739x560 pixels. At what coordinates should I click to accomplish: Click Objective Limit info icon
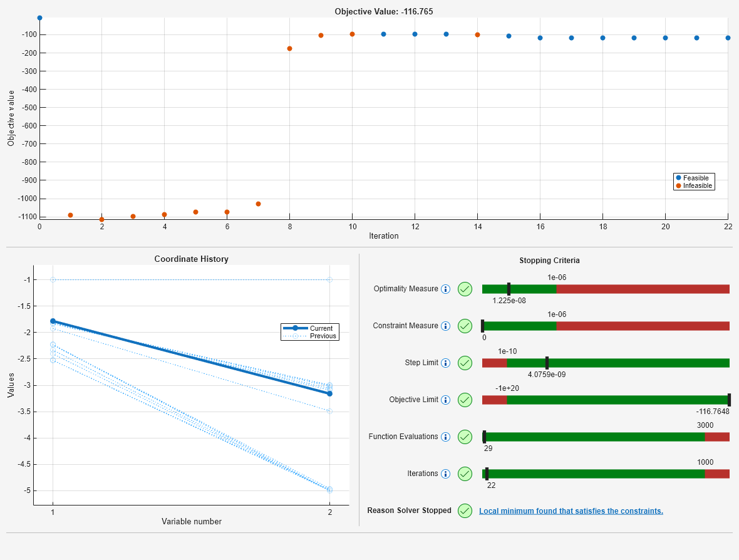(x=445, y=400)
